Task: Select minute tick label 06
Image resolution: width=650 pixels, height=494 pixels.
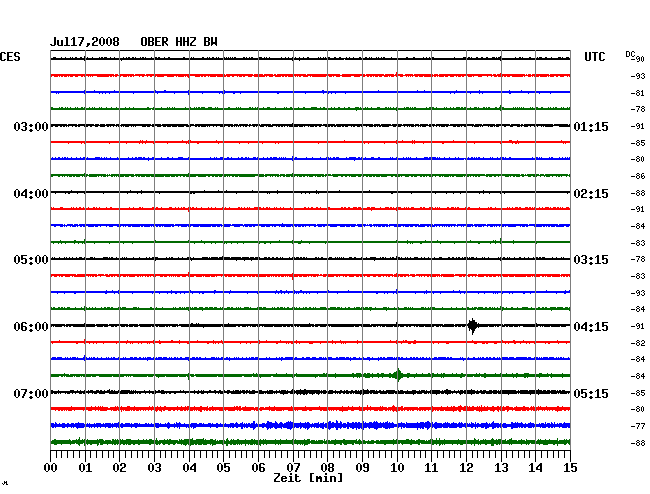Action: click(258, 468)
